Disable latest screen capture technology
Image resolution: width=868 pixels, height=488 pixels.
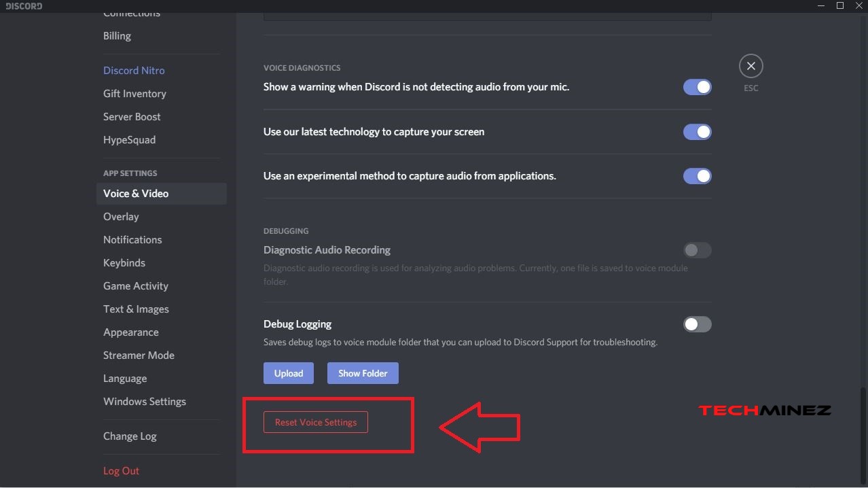coord(697,131)
